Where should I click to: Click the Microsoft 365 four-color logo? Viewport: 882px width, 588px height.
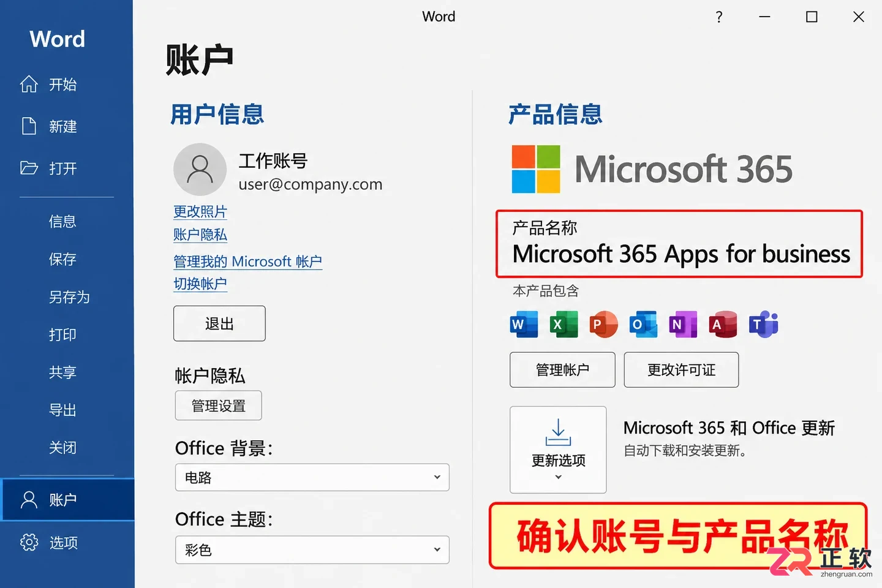click(x=536, y=169)
